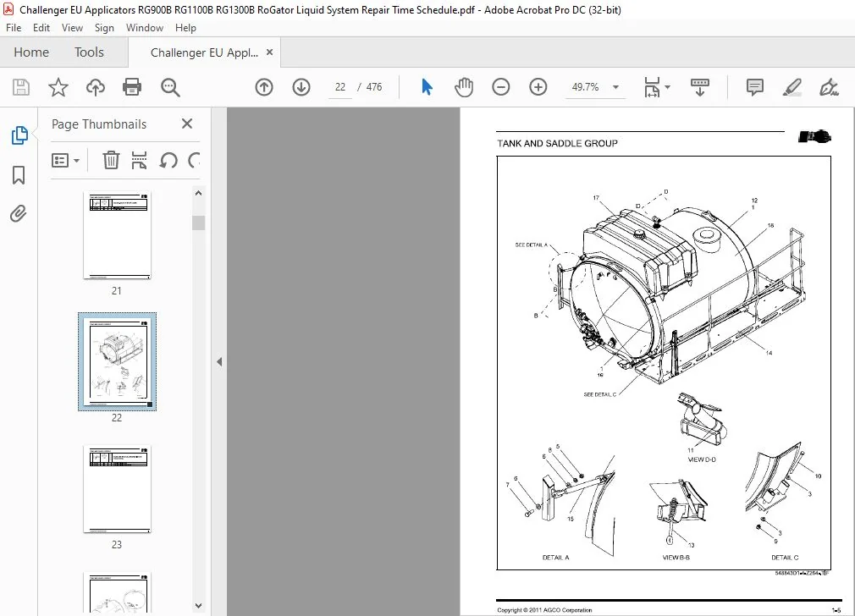855x616 pixels.
Task: Select page 22 thumbnail
Action: pos(117,361)
